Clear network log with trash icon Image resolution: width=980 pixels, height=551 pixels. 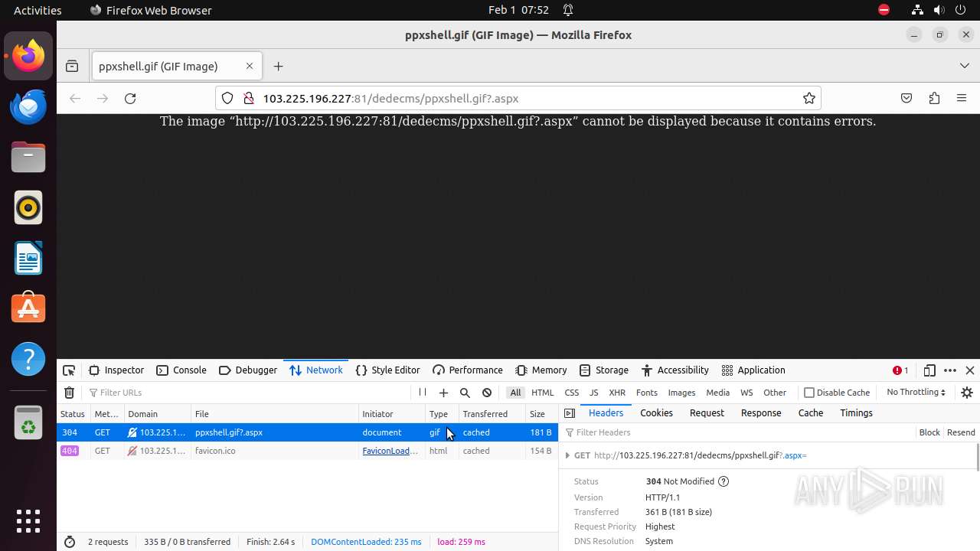click(x=69, y=393)
